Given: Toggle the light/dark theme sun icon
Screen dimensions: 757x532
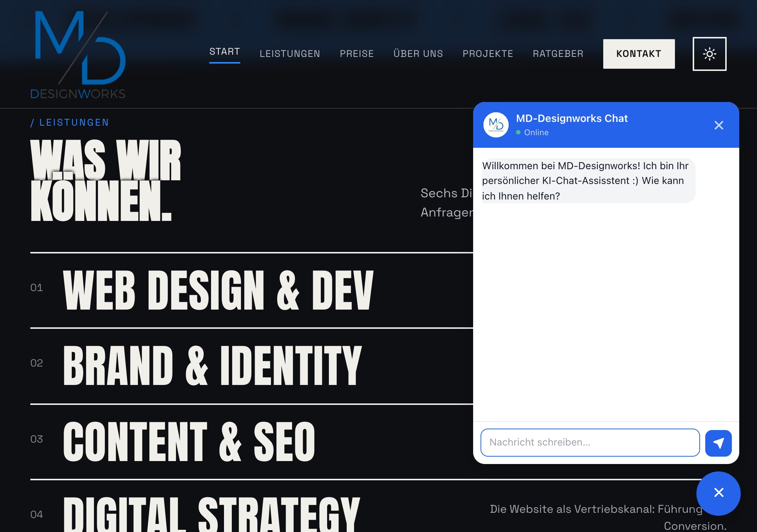Looking at the screenshot, I should (709, 54).
